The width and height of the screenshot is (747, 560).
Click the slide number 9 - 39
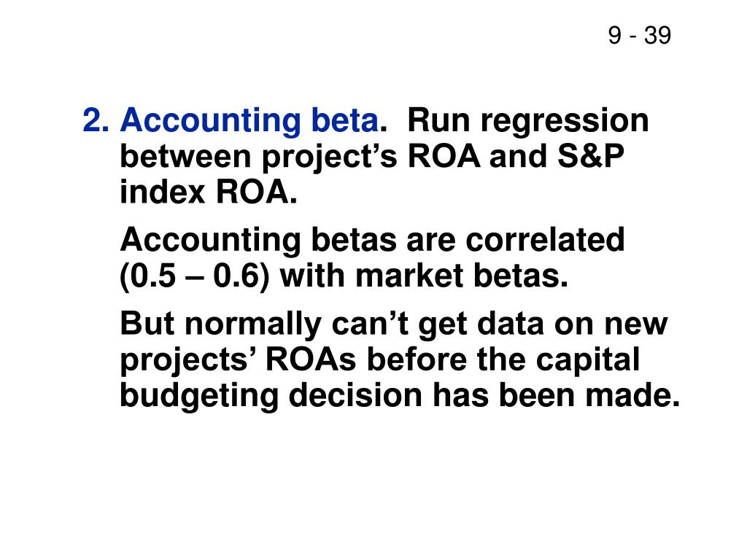[x=639, y=35]
